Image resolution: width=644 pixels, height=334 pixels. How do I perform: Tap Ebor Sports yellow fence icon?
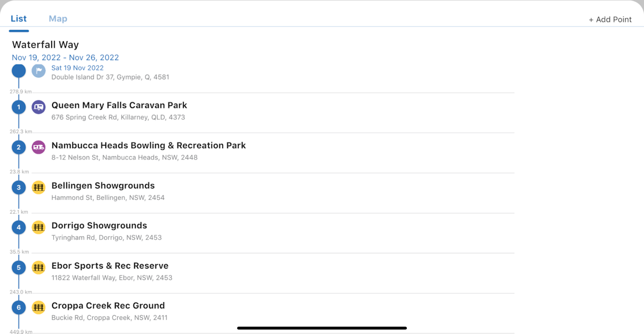pos(39,267)
